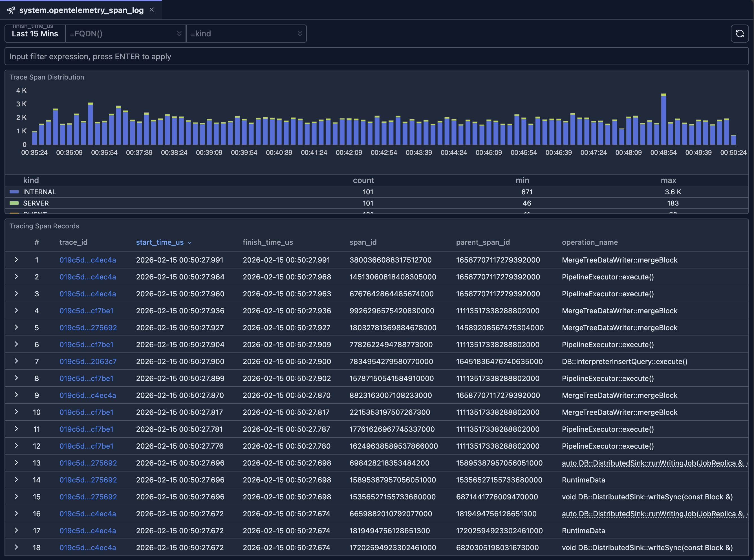Viewport: 754px width, 560px height.
Task: Open the kind filter dropdown
Action: coord(247,33)
